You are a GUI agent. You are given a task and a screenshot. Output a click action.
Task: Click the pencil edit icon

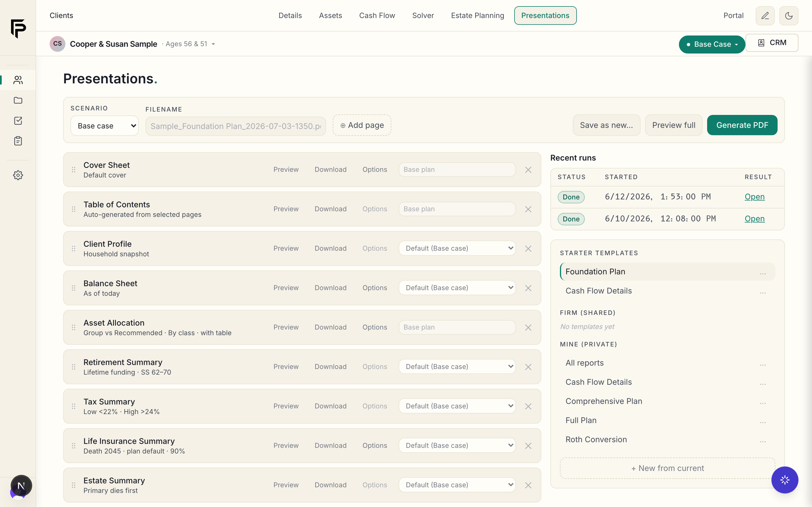click(x=765, y=16)
